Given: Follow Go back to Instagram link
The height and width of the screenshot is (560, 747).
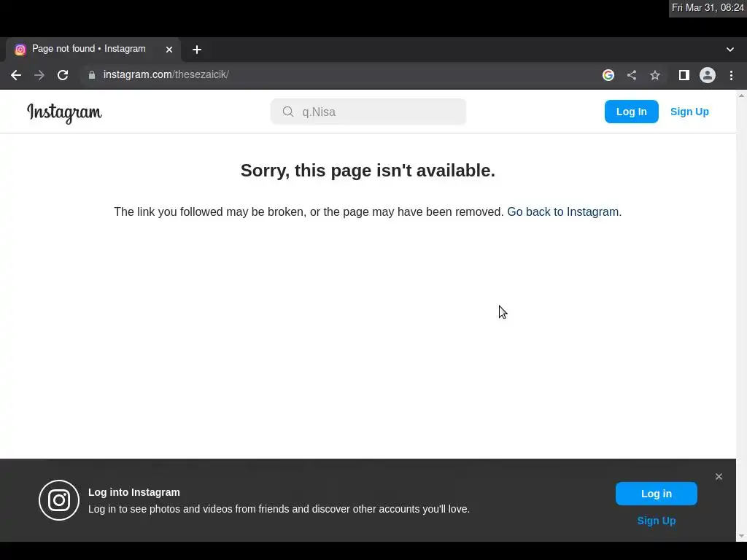Looking at the screenshot, I should (x=562, y=212).
